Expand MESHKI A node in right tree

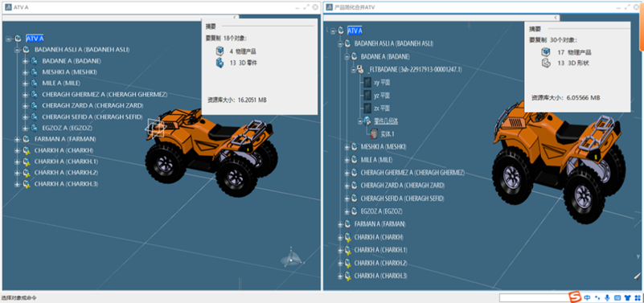tap(347, 147)
